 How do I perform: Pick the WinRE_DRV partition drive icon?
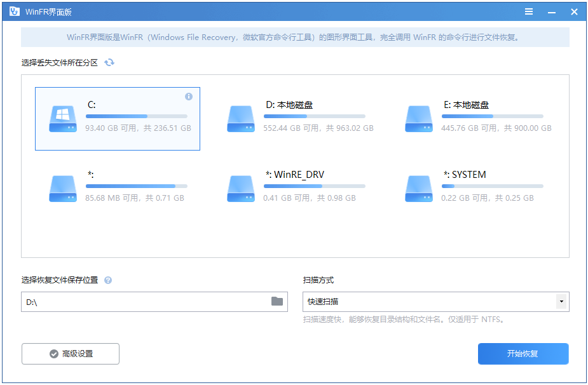click(x=241, y=189)
